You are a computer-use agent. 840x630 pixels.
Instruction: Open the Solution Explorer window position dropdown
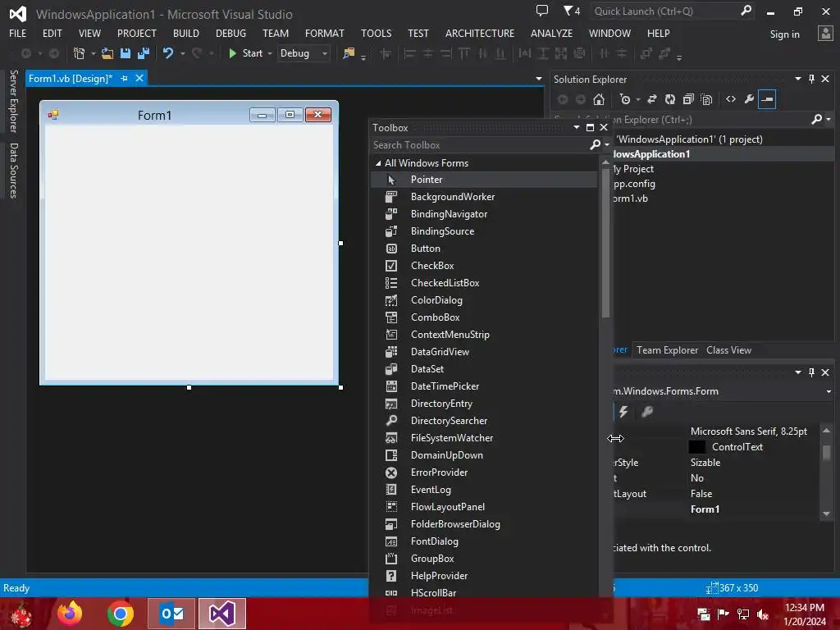tap(797, 79)
